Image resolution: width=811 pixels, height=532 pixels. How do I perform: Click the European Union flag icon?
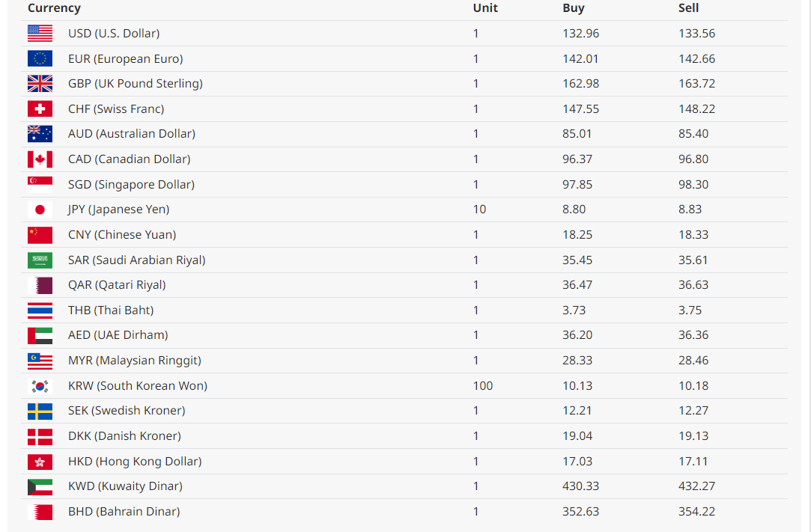[x=40, y=58]
